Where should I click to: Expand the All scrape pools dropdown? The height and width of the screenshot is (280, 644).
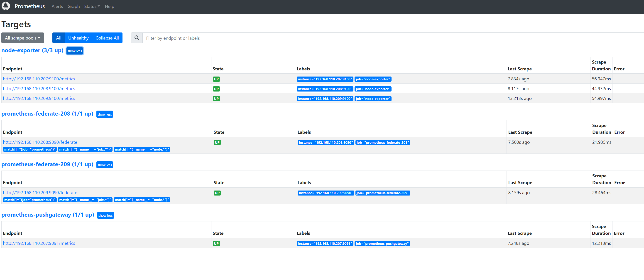click(22, 38)
